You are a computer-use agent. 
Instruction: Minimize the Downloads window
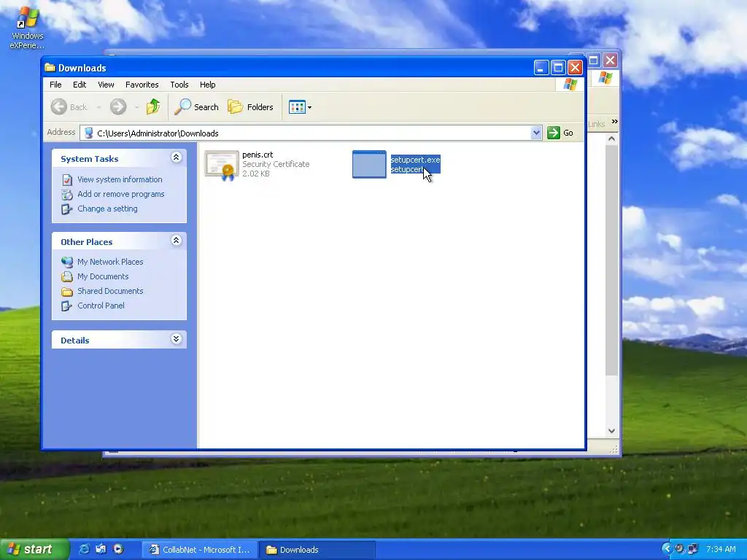pyautogui.click(x=541, y=68)
